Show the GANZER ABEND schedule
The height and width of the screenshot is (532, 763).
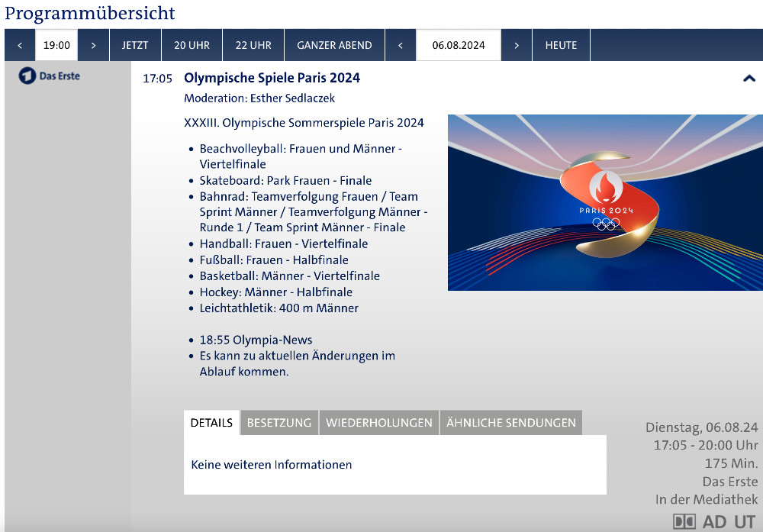(334, 45)
